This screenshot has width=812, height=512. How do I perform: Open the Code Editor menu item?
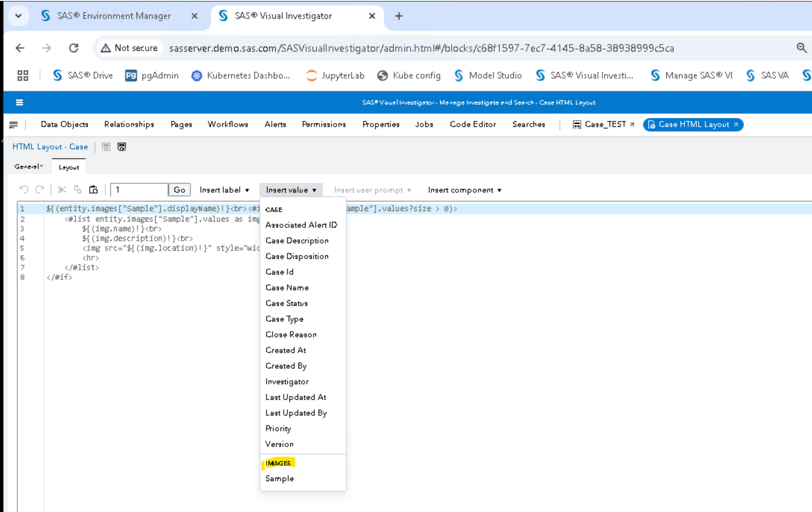473,124
